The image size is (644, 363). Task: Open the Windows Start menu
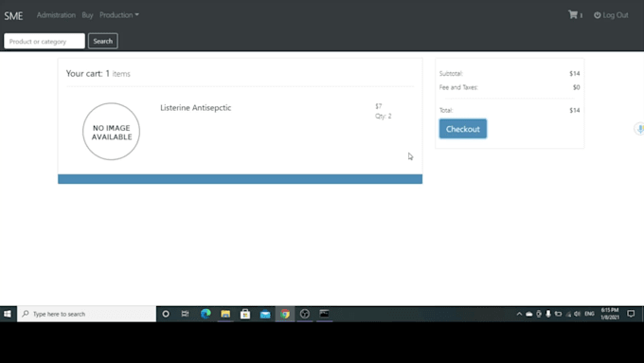pyautogui.click(x=8, y=314)
